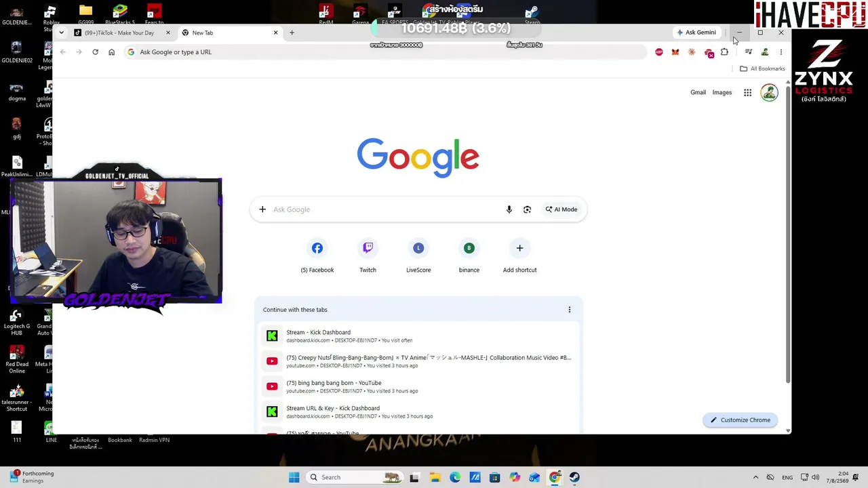Open the BlueStacks 5 desktop shortcut
The image size is (868, 488).
click(120, 14)
